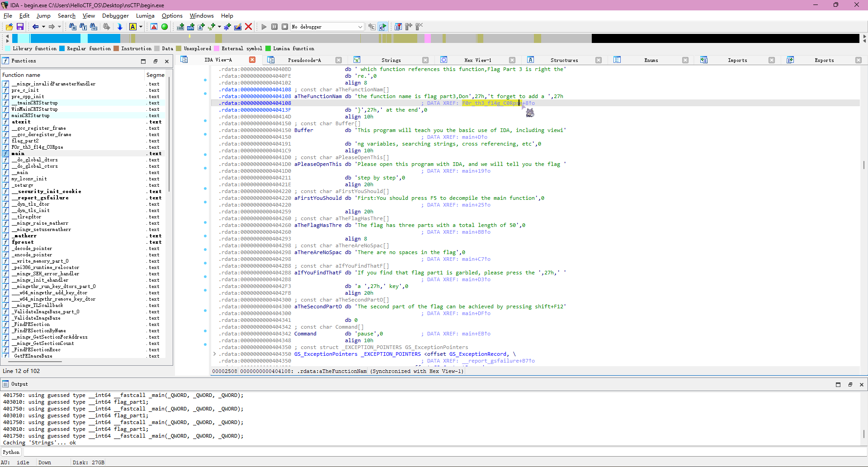Click the Jump back arrow icon
The image size is (868, 467).
35,27
